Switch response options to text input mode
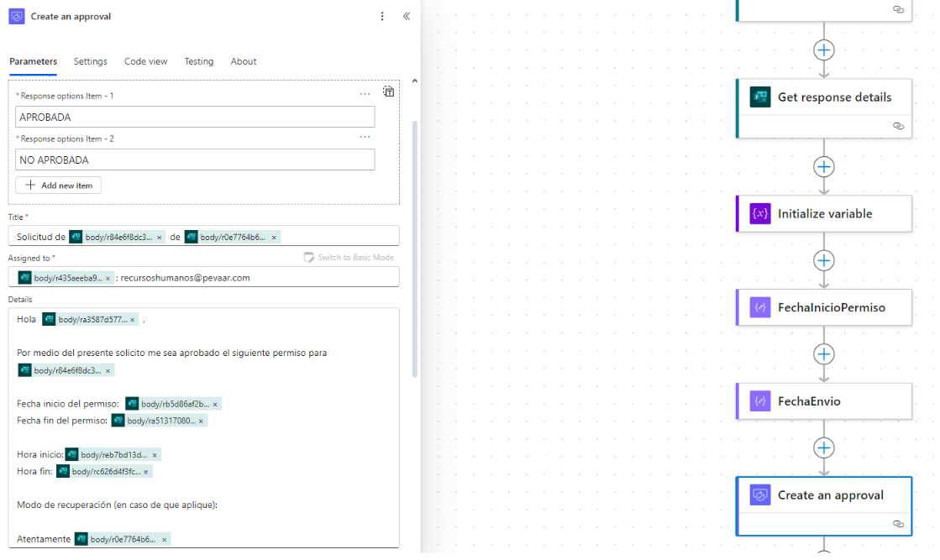 [389, 92]
